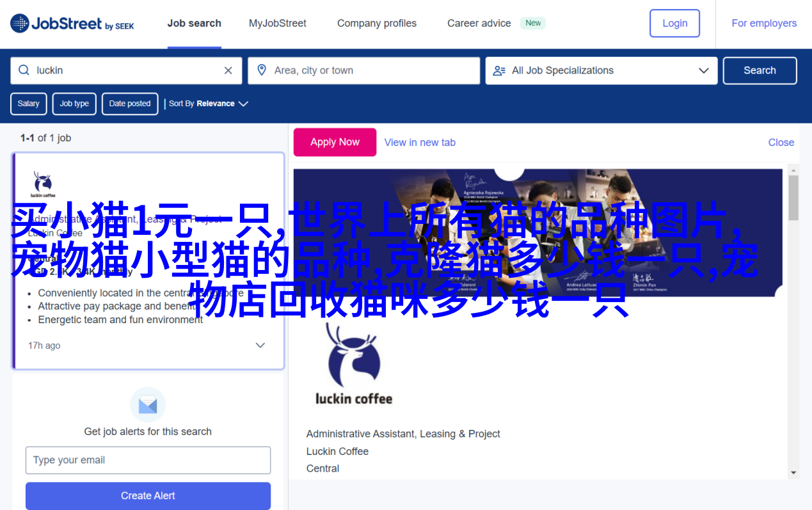This screenshot has width=812, height=510.
Task: Click the large luckin coffee logo in details
Action: (x=353, y=364)
